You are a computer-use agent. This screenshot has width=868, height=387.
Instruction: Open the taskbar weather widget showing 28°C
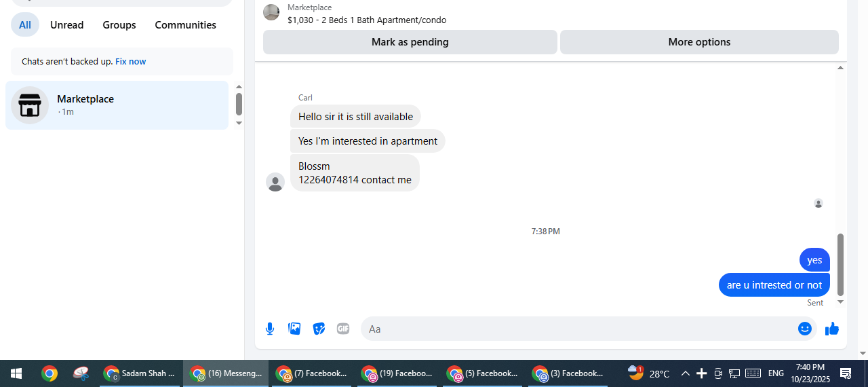click(649, 373)
